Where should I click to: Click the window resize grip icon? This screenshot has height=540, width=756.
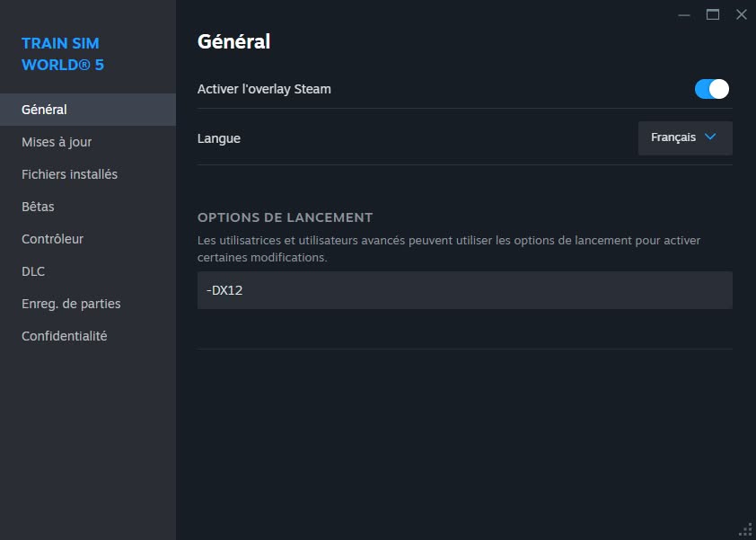click(746, 530)
